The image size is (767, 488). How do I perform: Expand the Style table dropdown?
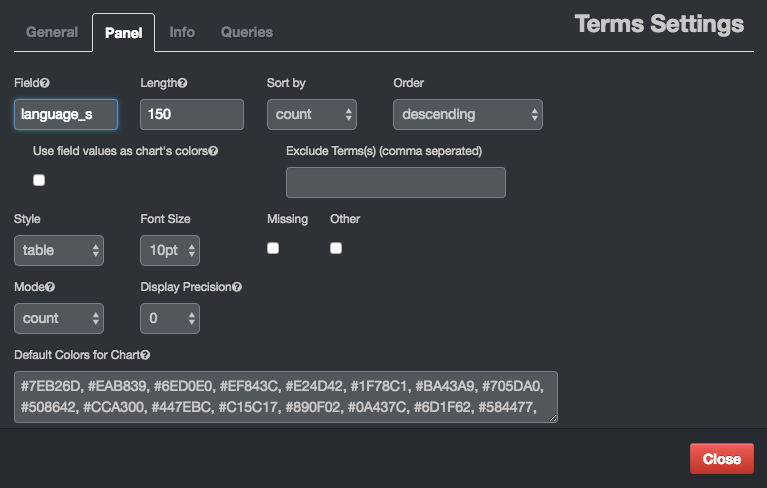[59, 250]
